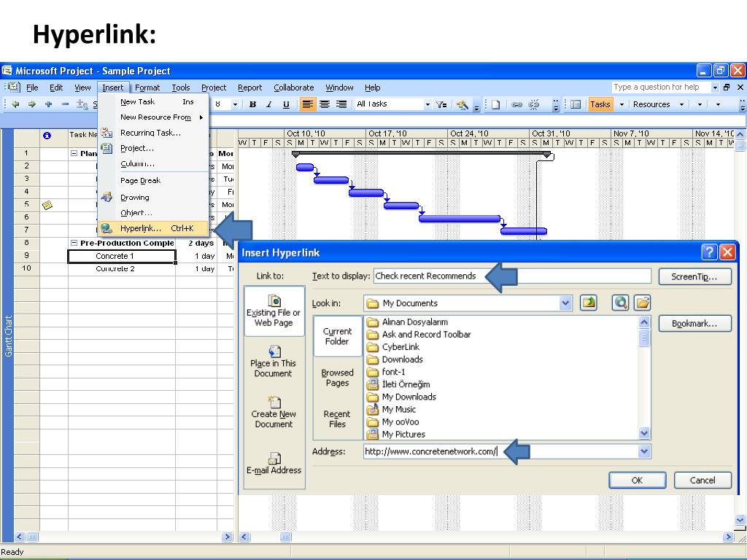This screenshot has width=747, height=560.
Task: Select the CyberLink folder
Action: pyautogui.click(x=393, y=347)
